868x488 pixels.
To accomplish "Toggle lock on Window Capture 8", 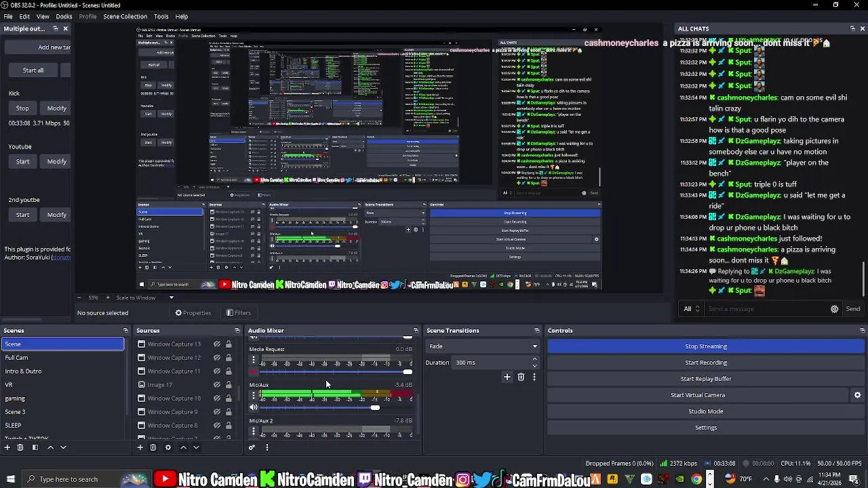I will [229, 426].
